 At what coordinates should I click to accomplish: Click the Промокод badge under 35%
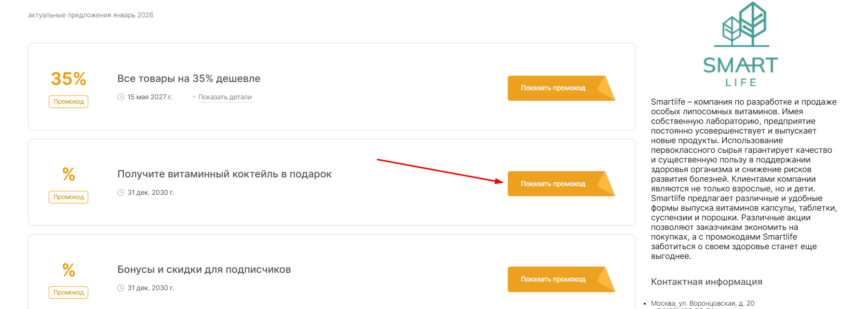tap(68, 102)
